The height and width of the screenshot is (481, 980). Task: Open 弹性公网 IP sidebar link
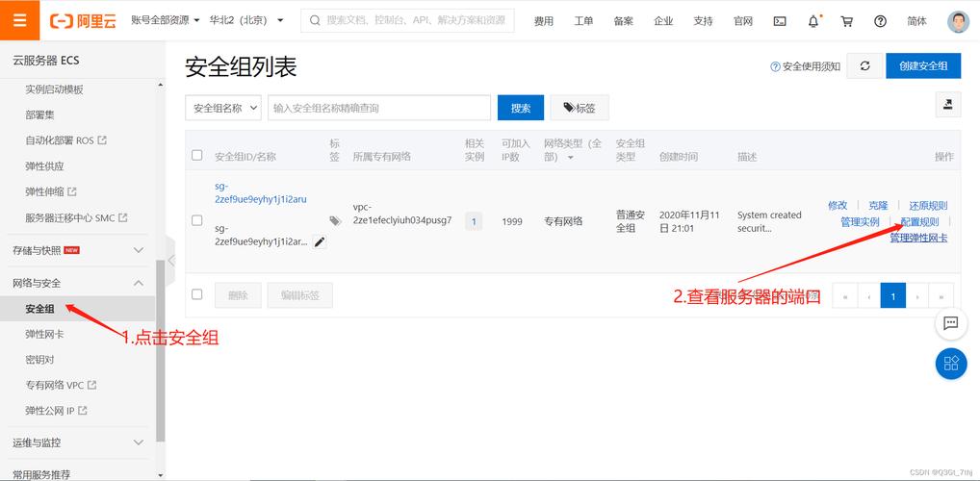(x=56, y=411)
